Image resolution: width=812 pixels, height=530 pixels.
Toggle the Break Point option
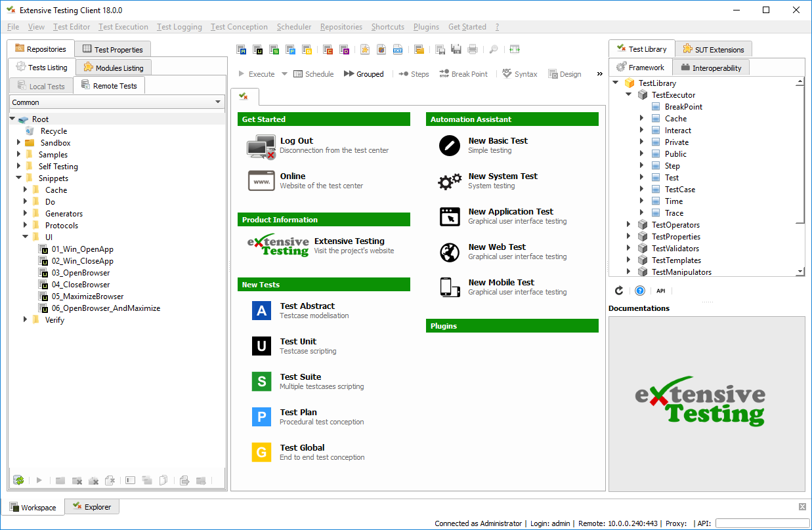pos(463,74)
